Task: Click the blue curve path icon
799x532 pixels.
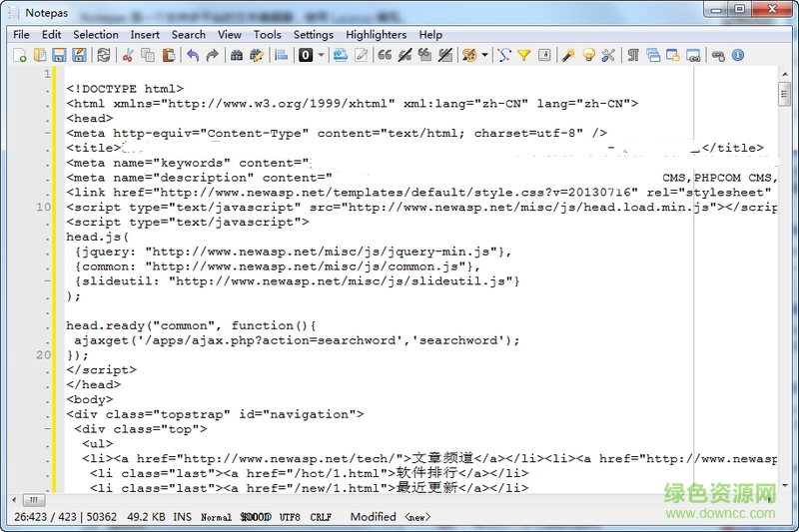Action: point(504,55)
